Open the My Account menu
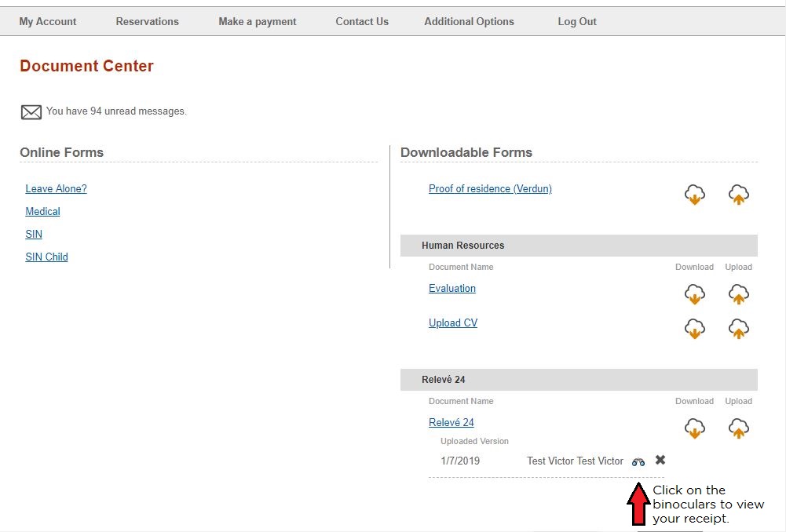 coord(48,21)
